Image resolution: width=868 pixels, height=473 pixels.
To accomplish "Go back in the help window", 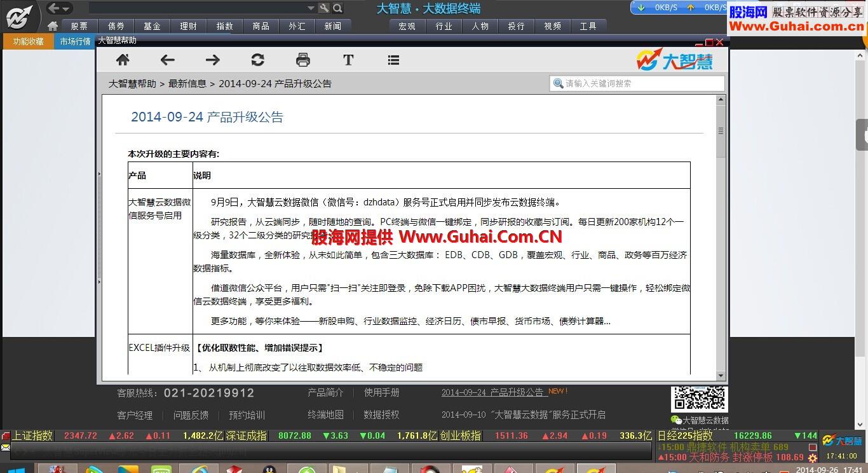I will click(x=168, y=60).
